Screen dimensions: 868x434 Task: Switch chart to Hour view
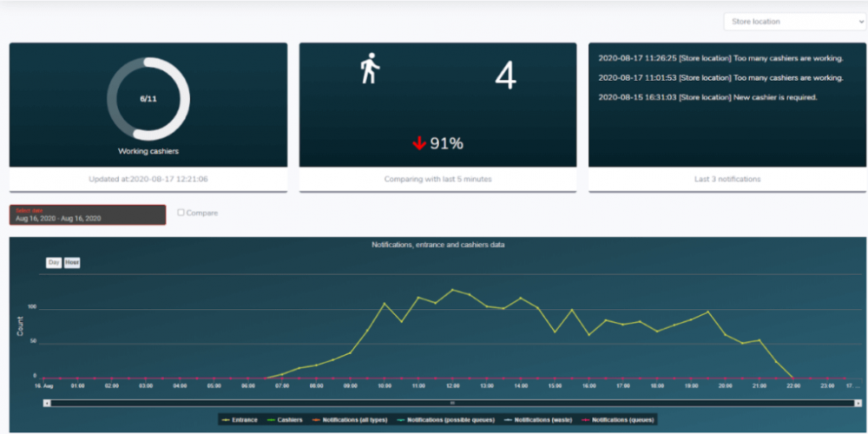click(72, 263)
